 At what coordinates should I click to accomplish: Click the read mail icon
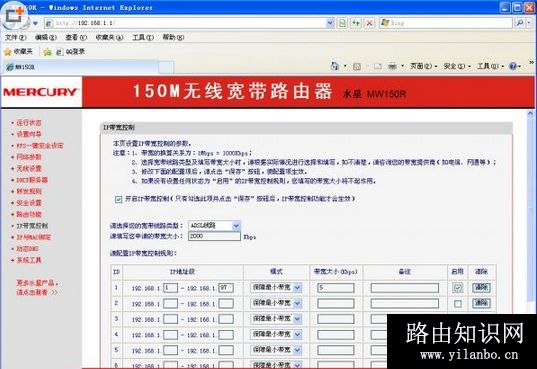378,66
